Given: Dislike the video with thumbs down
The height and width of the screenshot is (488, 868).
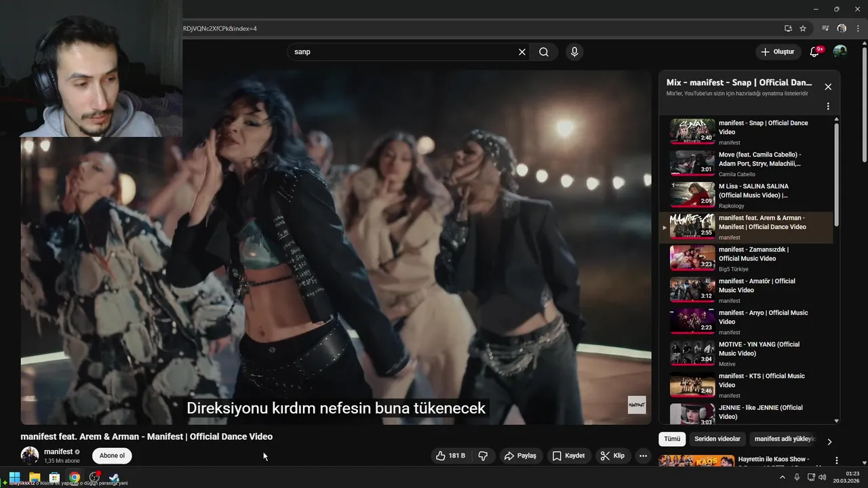Looking at the screenshot, I should click(484, 456).
